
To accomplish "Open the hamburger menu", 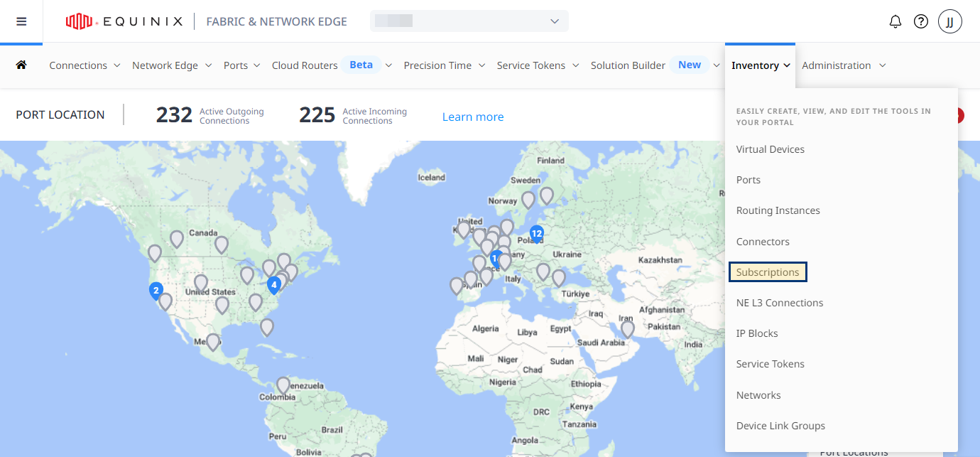I will 21,21.
